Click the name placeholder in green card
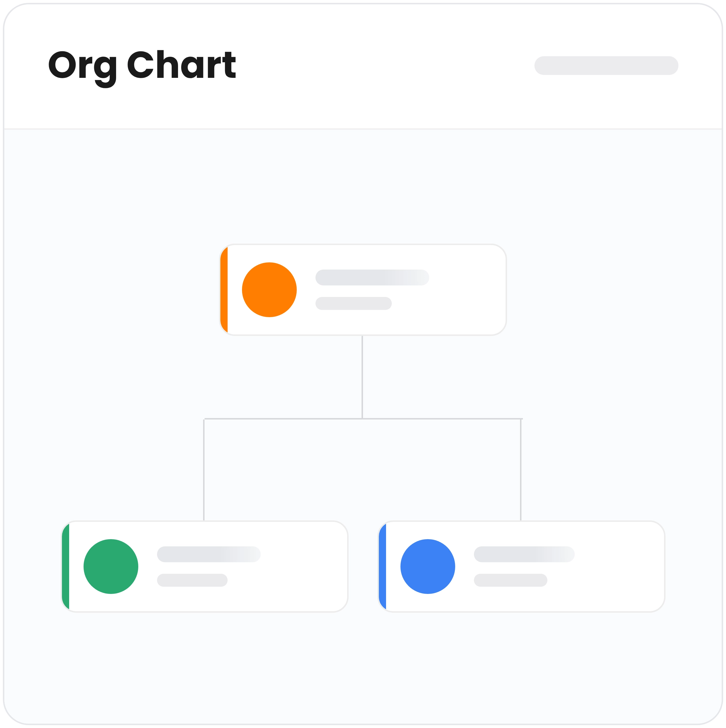 pyautogui.click(x=209, y=554)
